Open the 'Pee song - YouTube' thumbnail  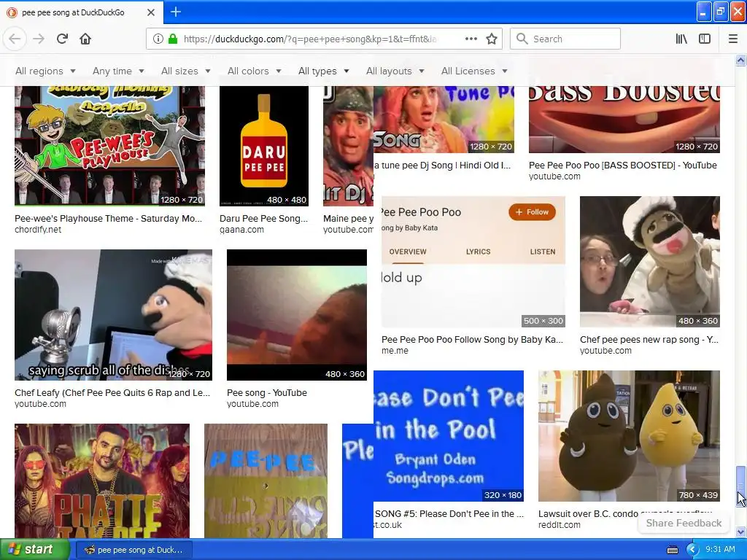coord(297,315)
